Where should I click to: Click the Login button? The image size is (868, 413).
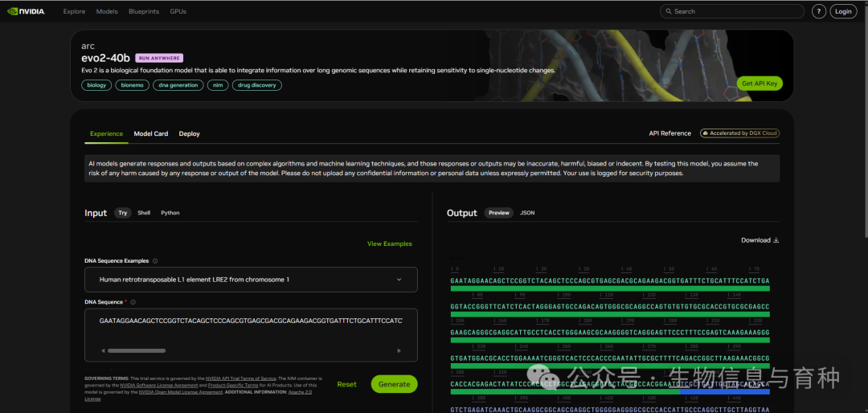[843, 11]
